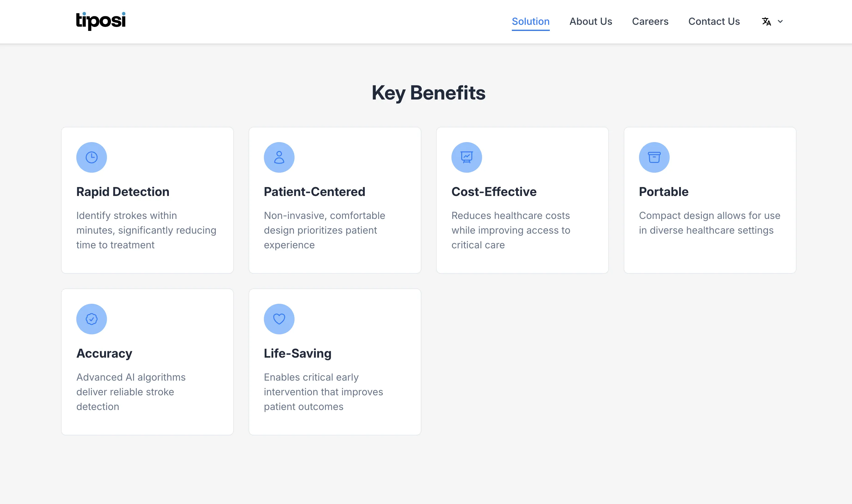The image size is (852, 504).
Task: Click the translate language icon
Action: (766, 21)
